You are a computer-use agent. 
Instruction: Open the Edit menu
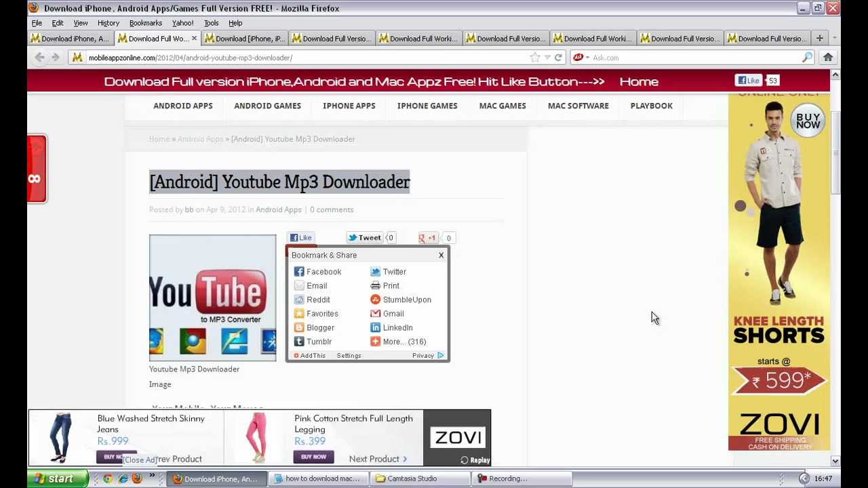tap(58, 23)
